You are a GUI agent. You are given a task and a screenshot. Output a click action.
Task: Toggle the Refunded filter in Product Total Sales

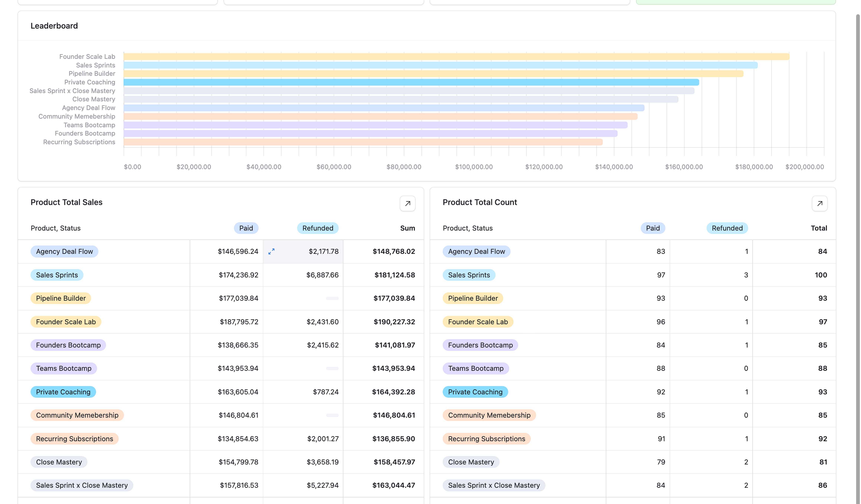(x=317, y=228)
